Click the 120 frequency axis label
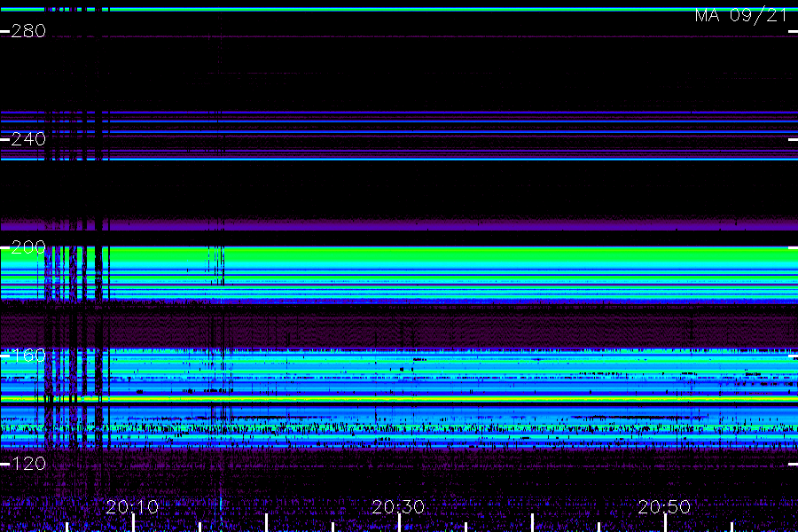The width and height of the screenshot is (798, 532). click(x=28, y=463)
